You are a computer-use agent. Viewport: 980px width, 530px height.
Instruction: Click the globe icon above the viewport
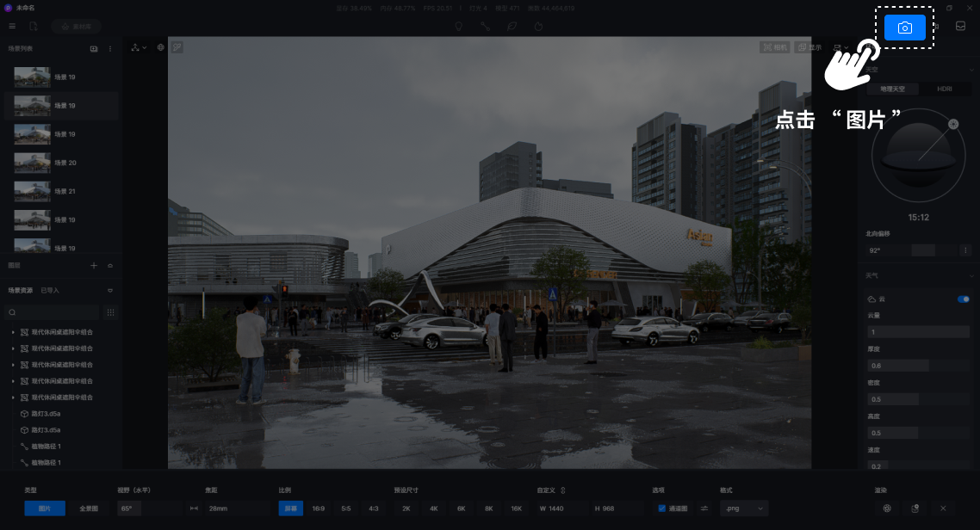click(160, 47)
